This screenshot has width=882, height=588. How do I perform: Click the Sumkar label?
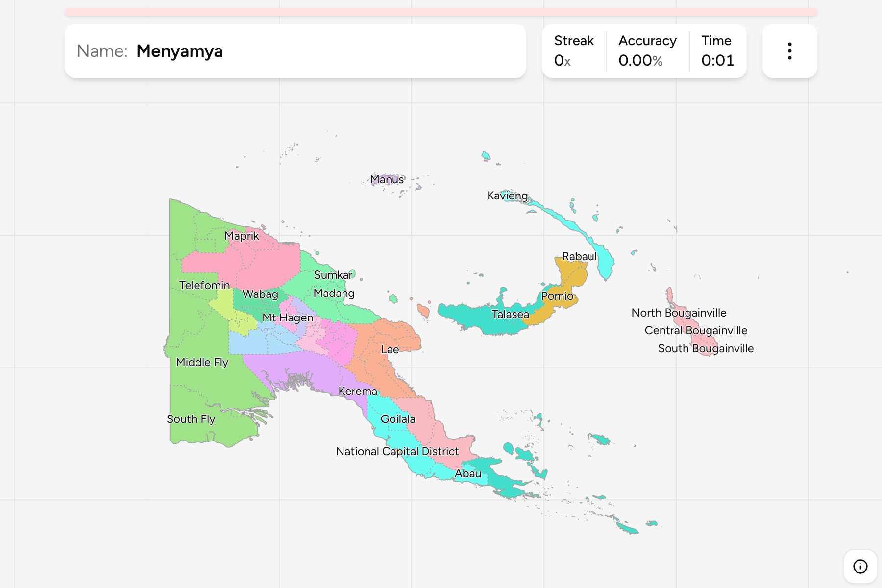(x=333, y=275)
